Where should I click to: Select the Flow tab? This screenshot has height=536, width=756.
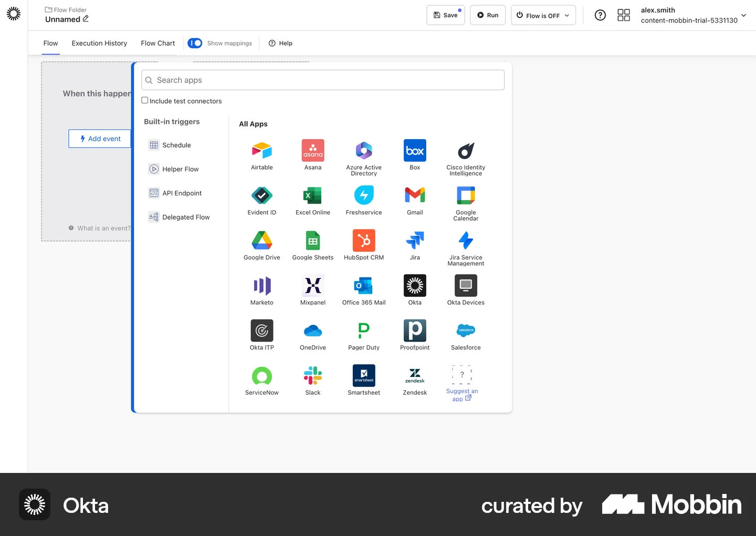51,43
